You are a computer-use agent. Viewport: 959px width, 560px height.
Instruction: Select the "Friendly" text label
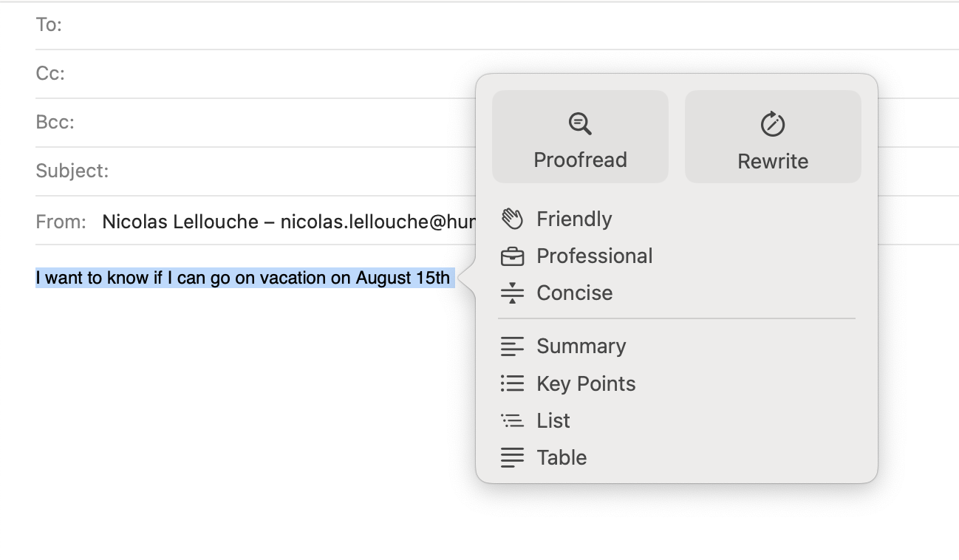574,219
